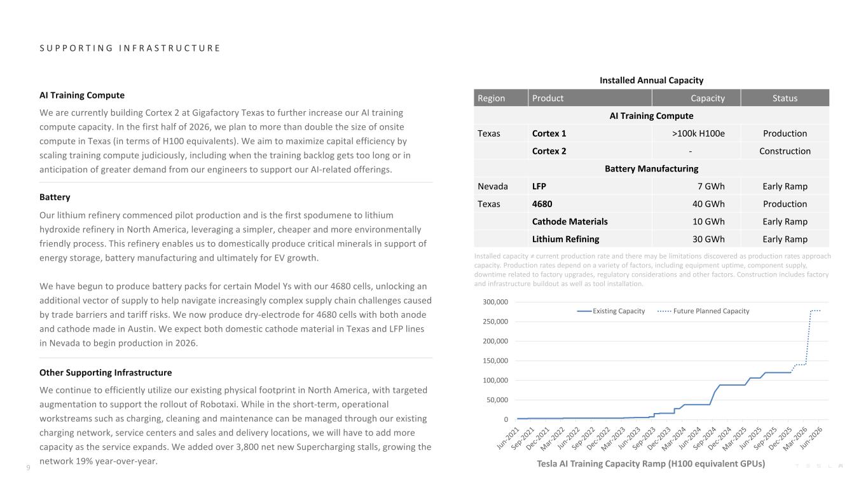This screenshot has height=488, width=868.
Task: Click the Cathode Materials product cell
Action: [x=569, y=222]
